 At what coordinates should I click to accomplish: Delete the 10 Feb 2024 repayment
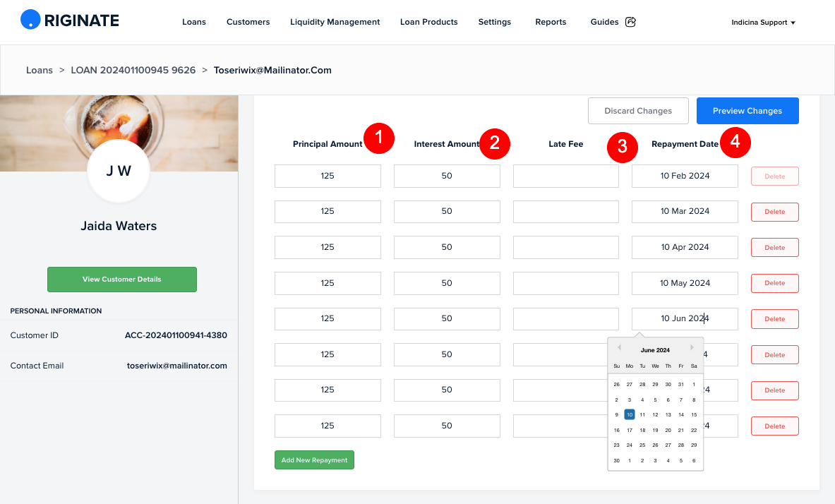click(x=775, y=176)
